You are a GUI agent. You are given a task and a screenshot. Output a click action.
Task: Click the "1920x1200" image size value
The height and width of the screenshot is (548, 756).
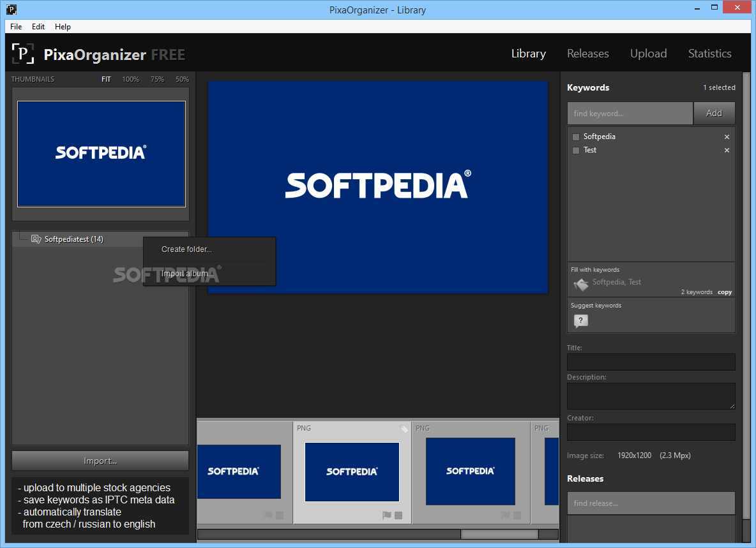click(634, 455)
